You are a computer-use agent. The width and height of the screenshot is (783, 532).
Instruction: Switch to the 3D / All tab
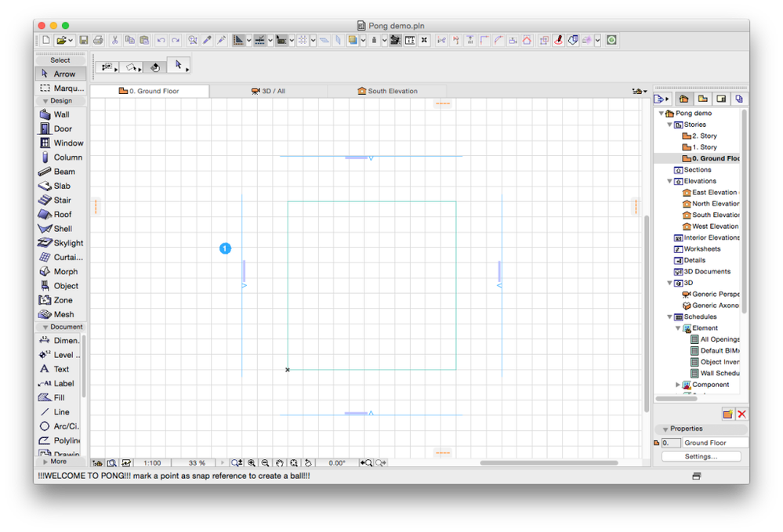point(268,91)
